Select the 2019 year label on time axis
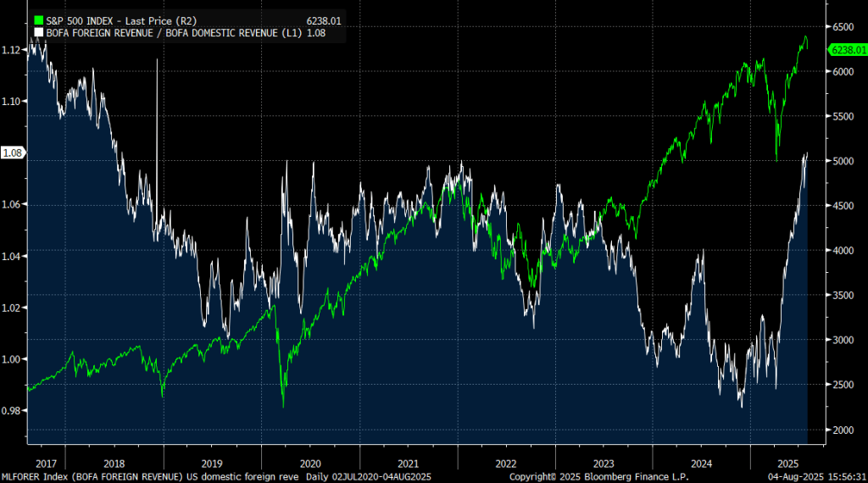 [211, 464]
